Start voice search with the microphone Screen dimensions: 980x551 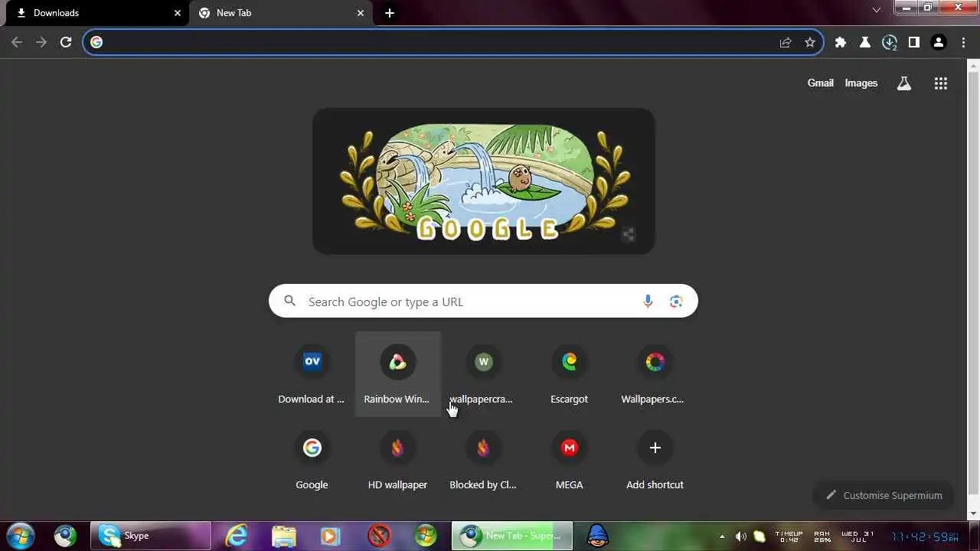(x=648, y=302)
